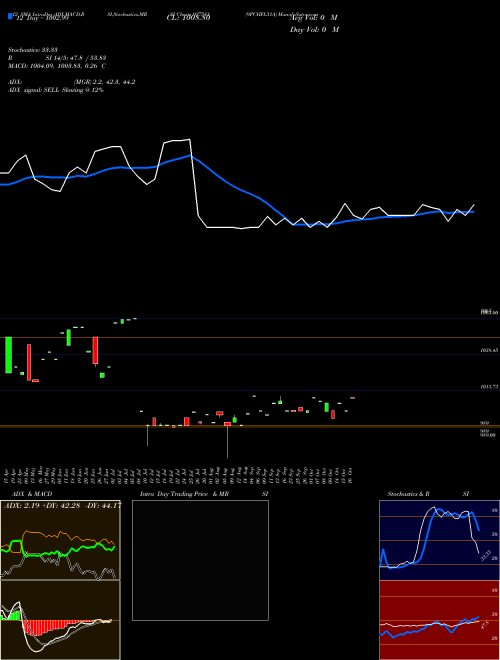Open the ADX chart panel with green line

point(60,540)
